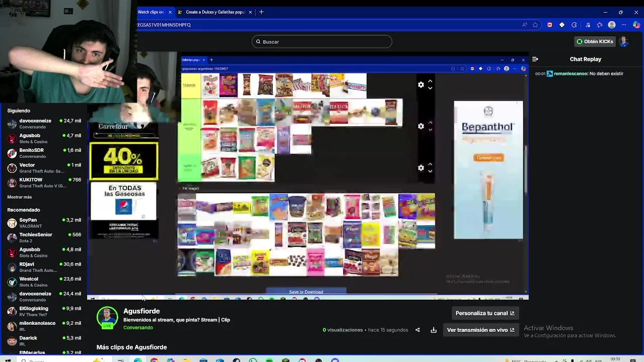Add page to favorites with the star icon
The height and width of the screenshot is (362, 644).
pos(536,25)
